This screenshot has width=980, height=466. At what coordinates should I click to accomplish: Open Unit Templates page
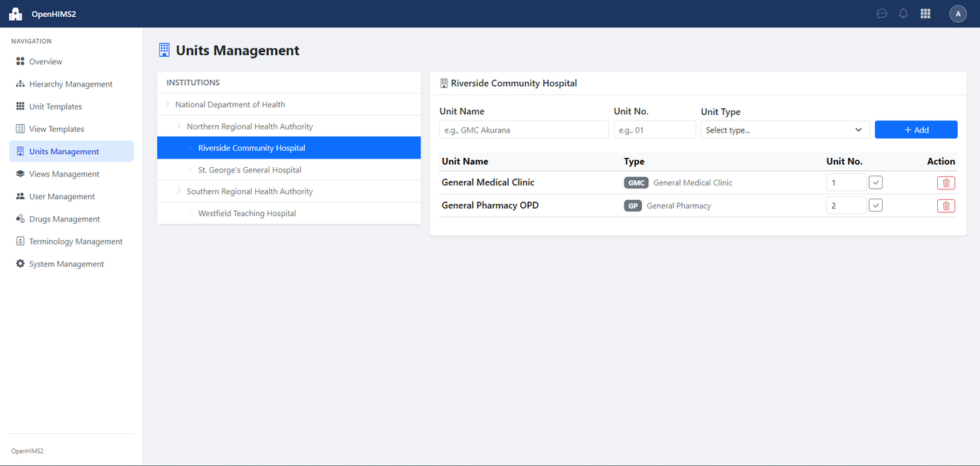click(71, 107)
